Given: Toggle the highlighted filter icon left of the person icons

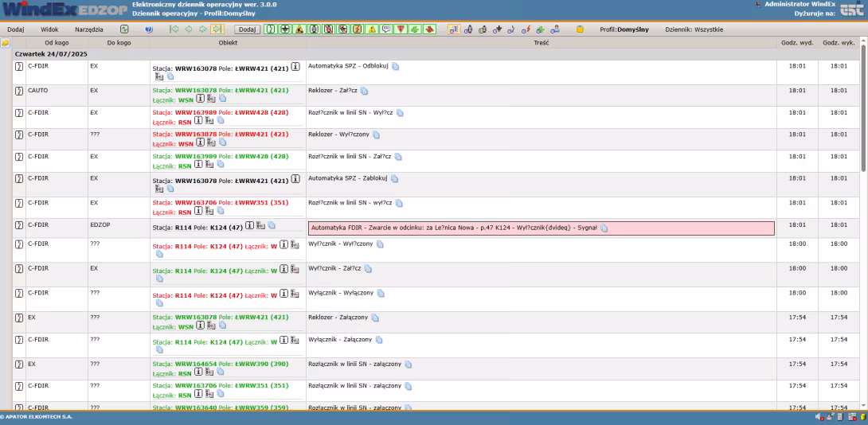Looking at the screenshot, I should (453, 29).
